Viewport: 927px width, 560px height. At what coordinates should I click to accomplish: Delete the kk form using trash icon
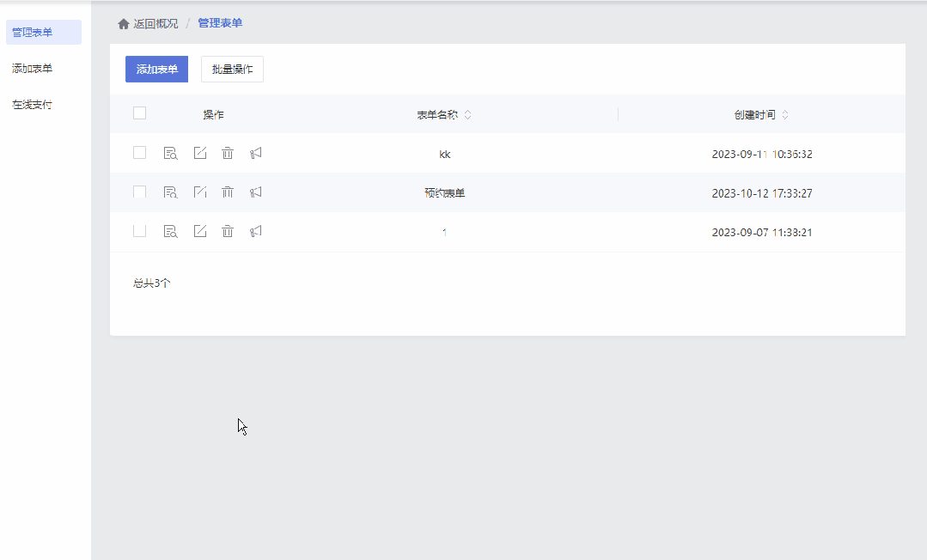tap(228, 153)
